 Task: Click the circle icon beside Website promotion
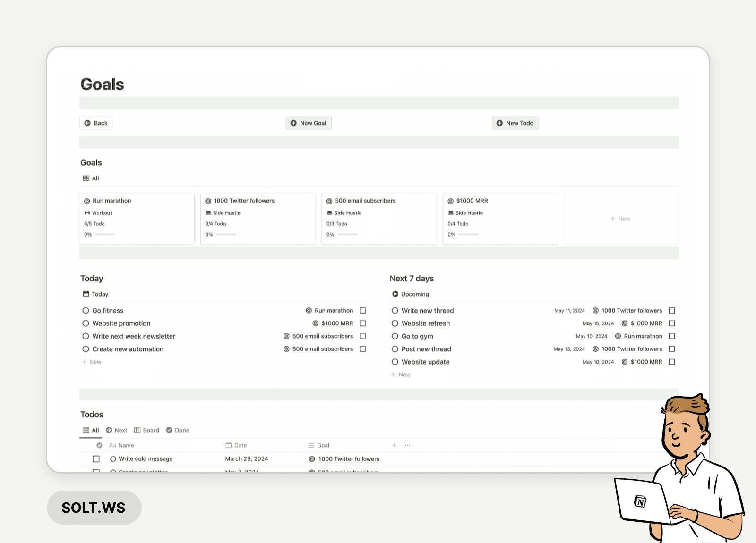point(86,323)
